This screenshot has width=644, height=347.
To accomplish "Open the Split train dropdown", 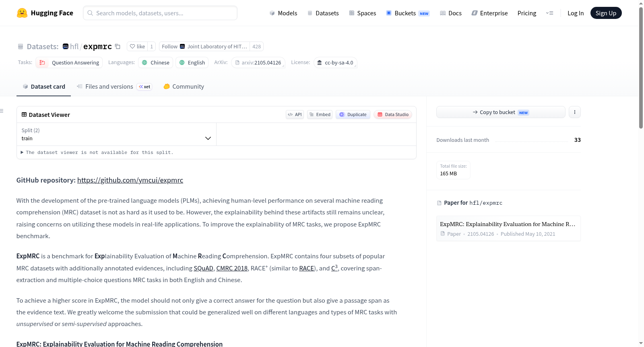I will (116, 134).
